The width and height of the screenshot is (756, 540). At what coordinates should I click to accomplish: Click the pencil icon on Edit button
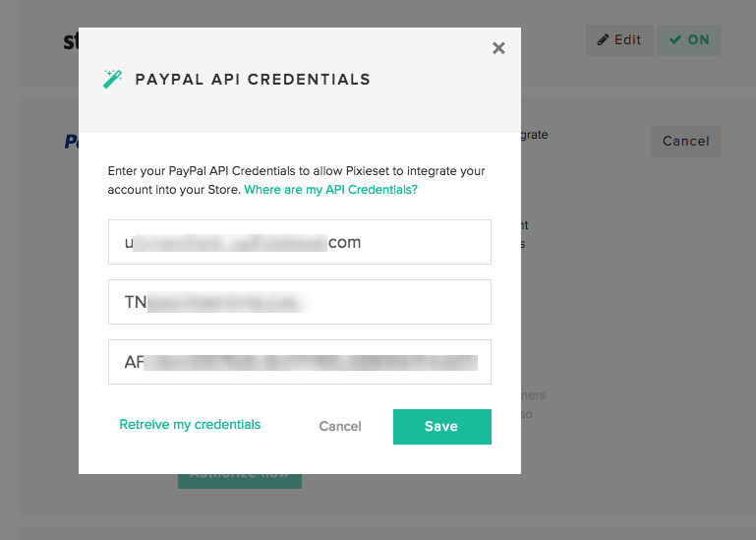pos(603,40)
